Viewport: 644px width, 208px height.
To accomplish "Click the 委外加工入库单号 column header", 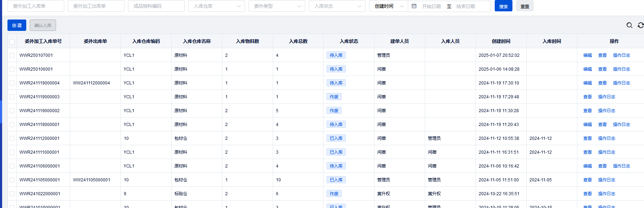I will pos(43,42).
